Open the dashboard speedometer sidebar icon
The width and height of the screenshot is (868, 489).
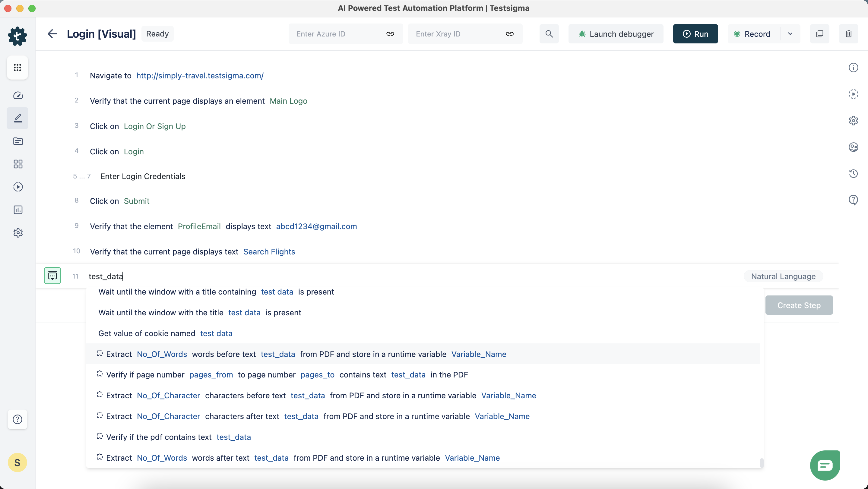18,96
